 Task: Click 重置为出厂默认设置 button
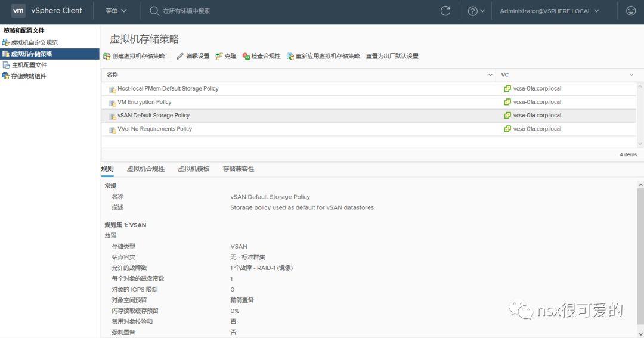click(392, 56)
